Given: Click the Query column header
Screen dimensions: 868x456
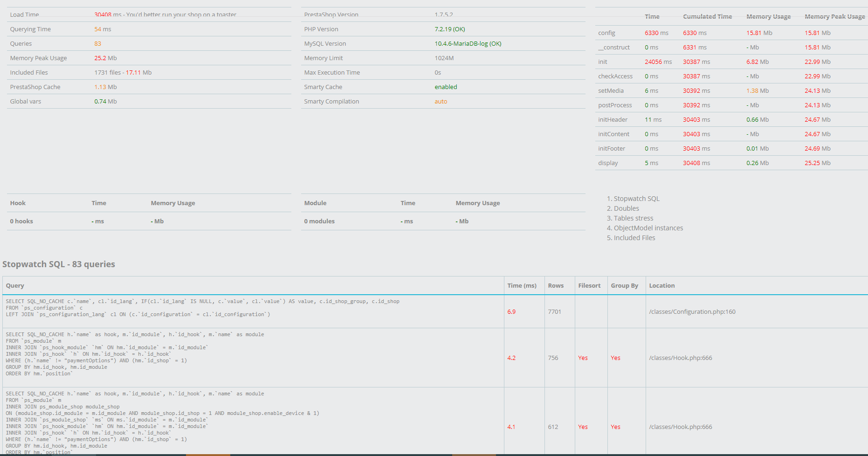Looking at the screenshot, I should pyautogui.click(x=15, y=286).
